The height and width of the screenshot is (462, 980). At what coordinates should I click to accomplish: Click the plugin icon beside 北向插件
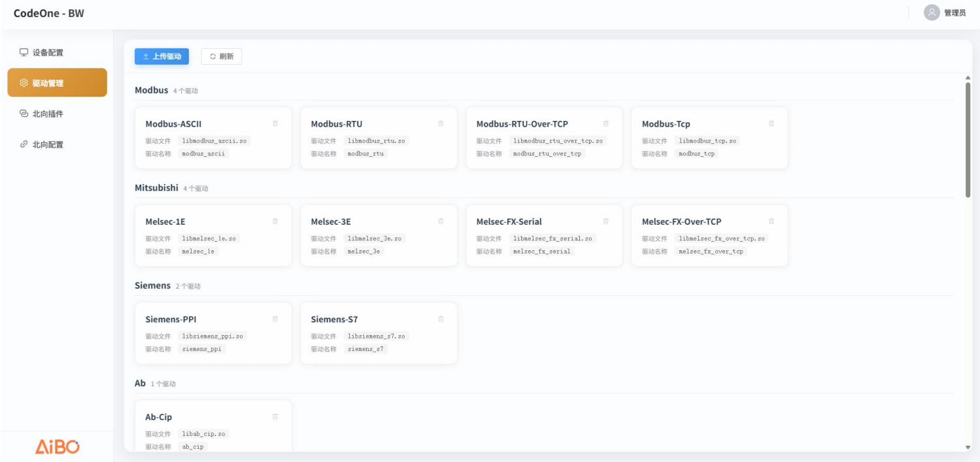[24, 114]
